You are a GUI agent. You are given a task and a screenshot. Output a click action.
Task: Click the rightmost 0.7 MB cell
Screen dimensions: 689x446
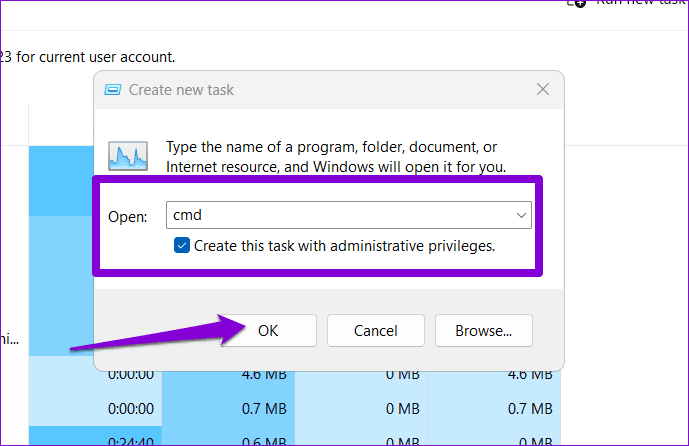528,408
